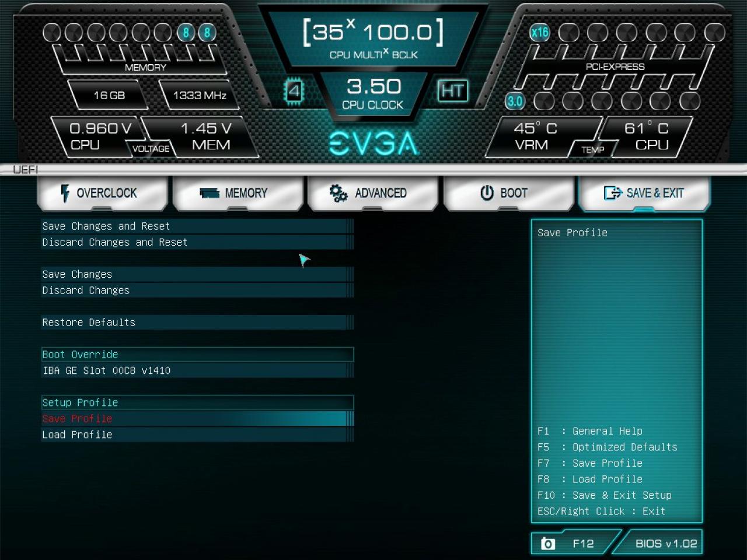Click the F5 : Optimized Defaults line
Screen dimensions: 747x560
point(608,447)
